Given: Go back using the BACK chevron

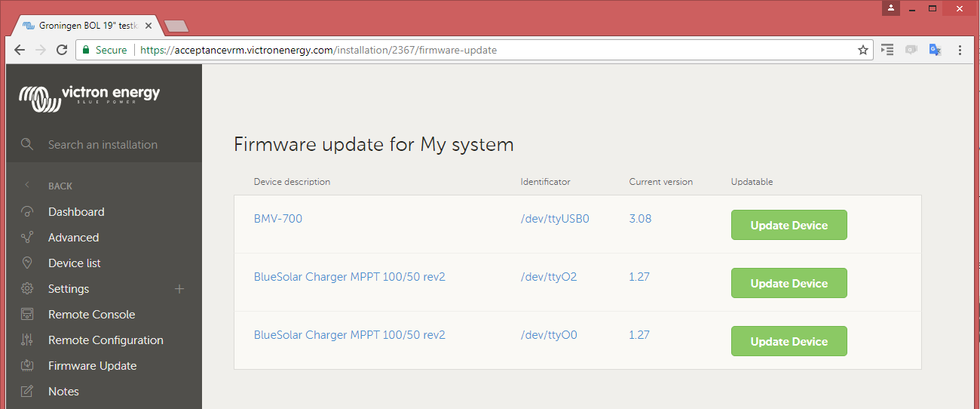Looking at the screenshot, I should click(x=28, y=186).
